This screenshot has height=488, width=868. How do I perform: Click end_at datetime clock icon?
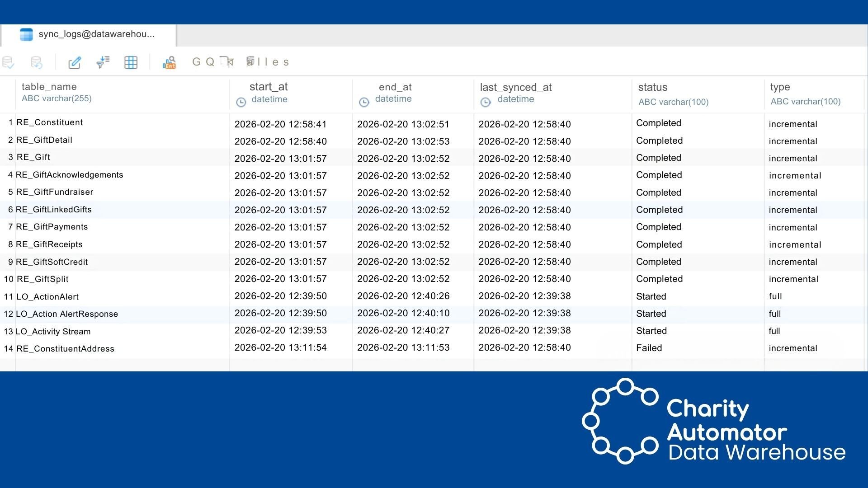click(364, 102)
